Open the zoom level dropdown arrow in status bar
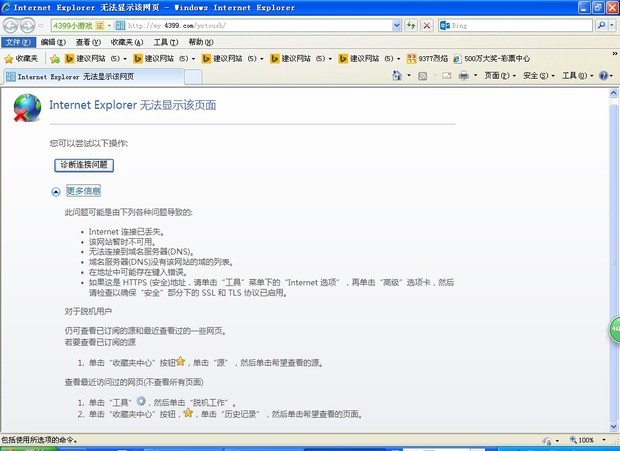Image resolution: width=620 pixels, height=451 pixels. click(604, 440)
